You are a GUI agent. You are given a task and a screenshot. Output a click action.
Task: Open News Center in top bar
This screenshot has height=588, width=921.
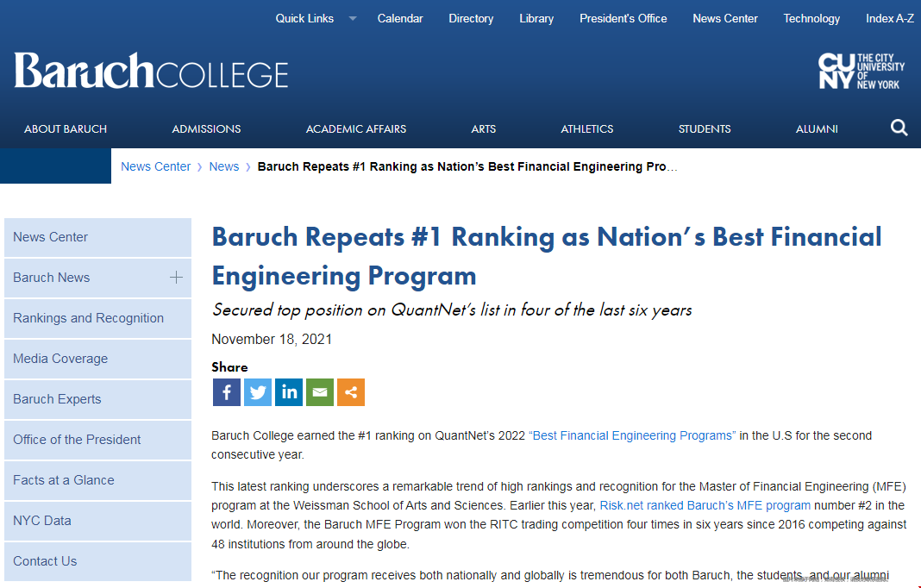click(x=725, y=19)
